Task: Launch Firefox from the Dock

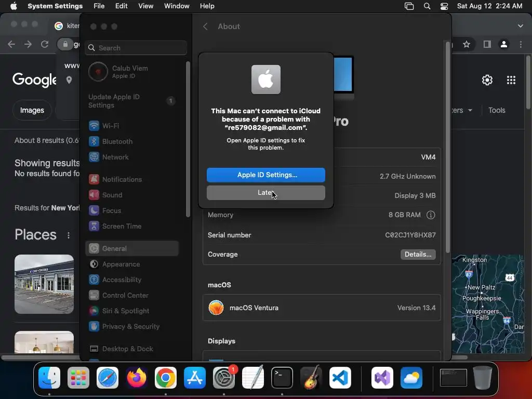Action: [137, 378]
